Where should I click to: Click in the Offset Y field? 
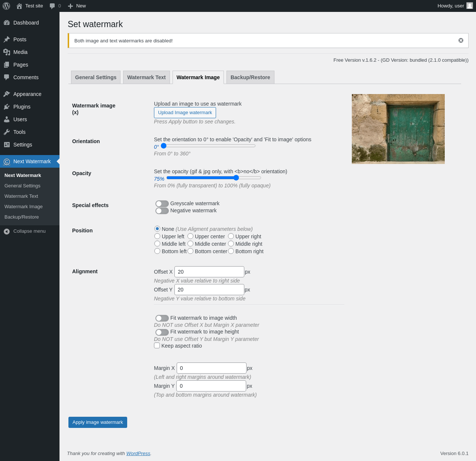click(x=209, y=290)
